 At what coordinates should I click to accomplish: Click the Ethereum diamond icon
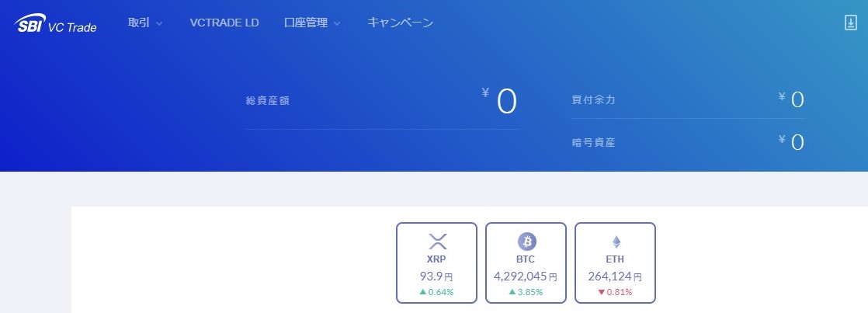coord(616,242)
